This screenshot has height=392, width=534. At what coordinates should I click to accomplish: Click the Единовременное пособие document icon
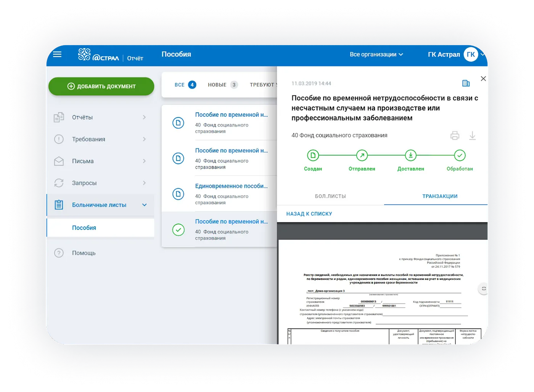(178, 194)
